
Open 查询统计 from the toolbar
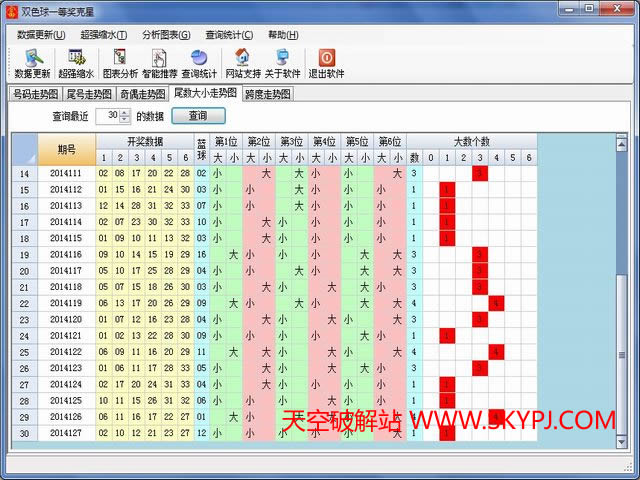point(199,63)
